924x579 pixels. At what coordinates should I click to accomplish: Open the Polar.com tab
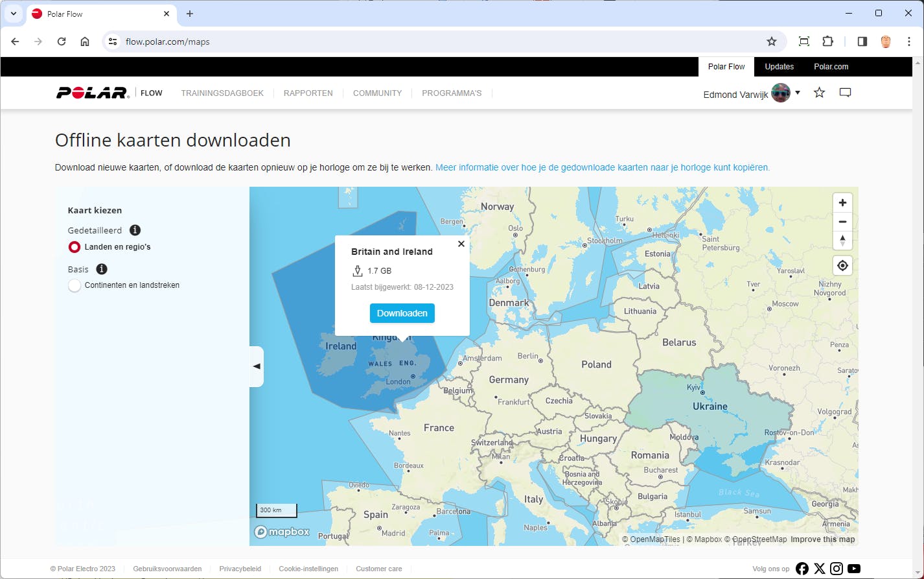pyautogui.click(x=831, y=67)
